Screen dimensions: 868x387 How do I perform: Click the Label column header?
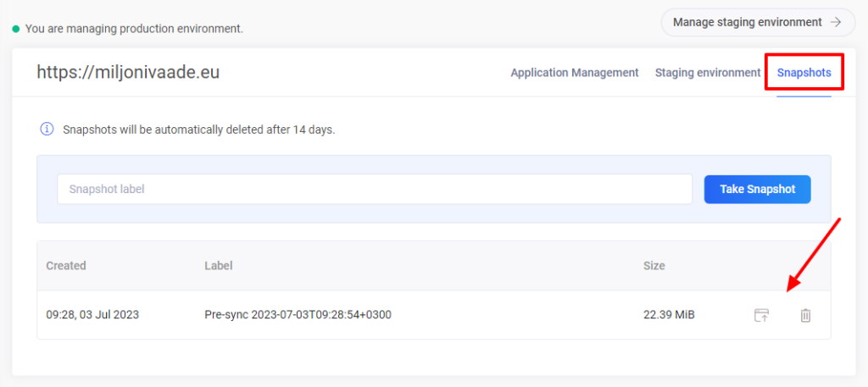point(219,266)
